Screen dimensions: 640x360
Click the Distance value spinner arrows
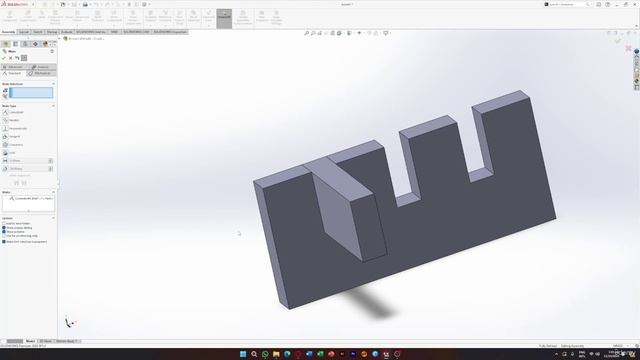click(x=51, y=161)
